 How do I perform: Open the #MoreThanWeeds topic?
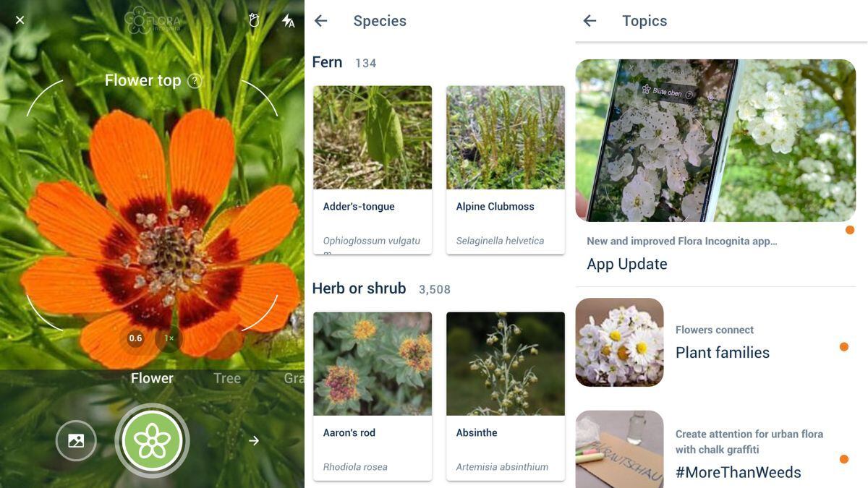715,449
